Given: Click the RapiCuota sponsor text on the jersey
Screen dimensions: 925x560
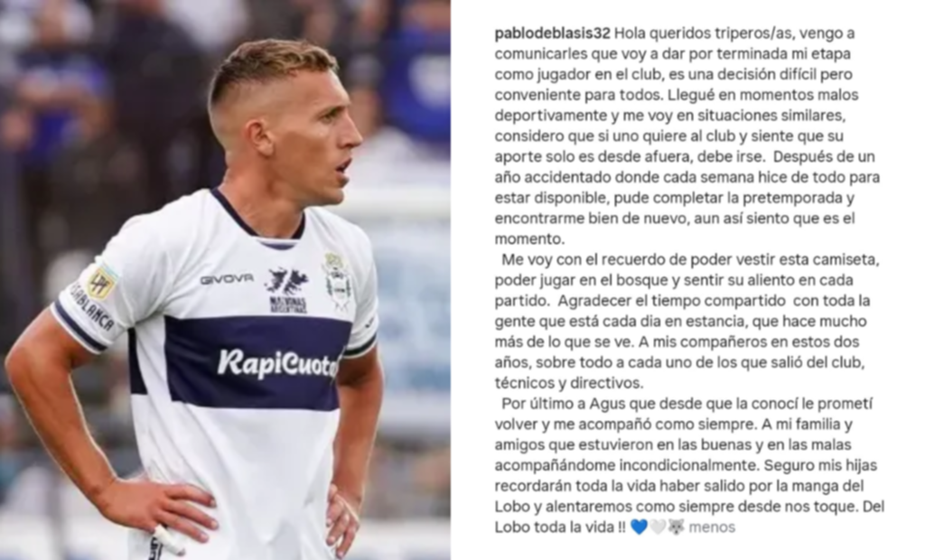Looking at the screenshot, I should click(x=276, y=363).
